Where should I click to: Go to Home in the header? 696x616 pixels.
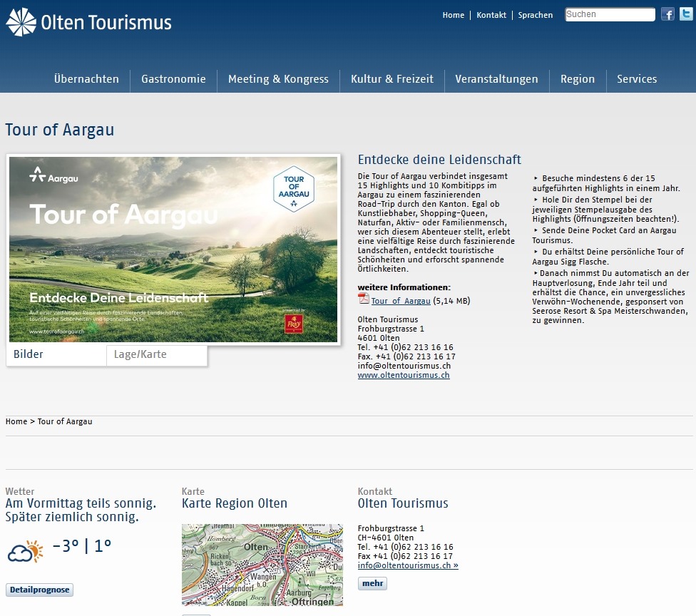(x=454, y=15)
